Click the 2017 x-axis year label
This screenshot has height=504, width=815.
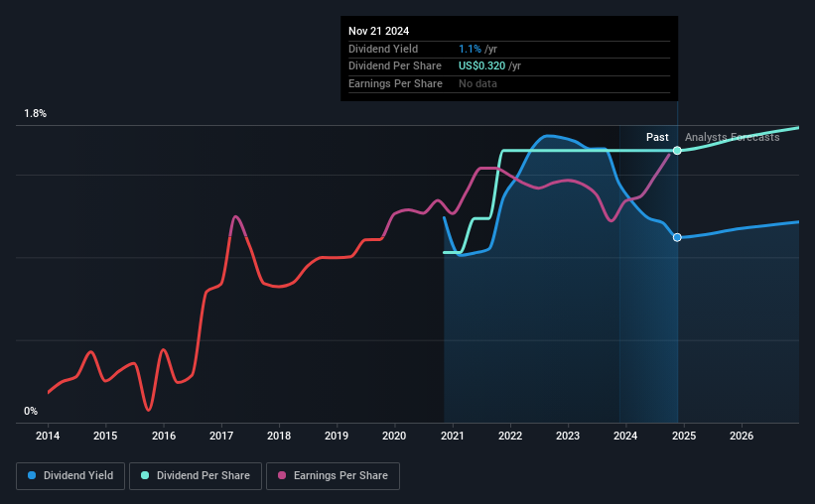click(221, 436)
